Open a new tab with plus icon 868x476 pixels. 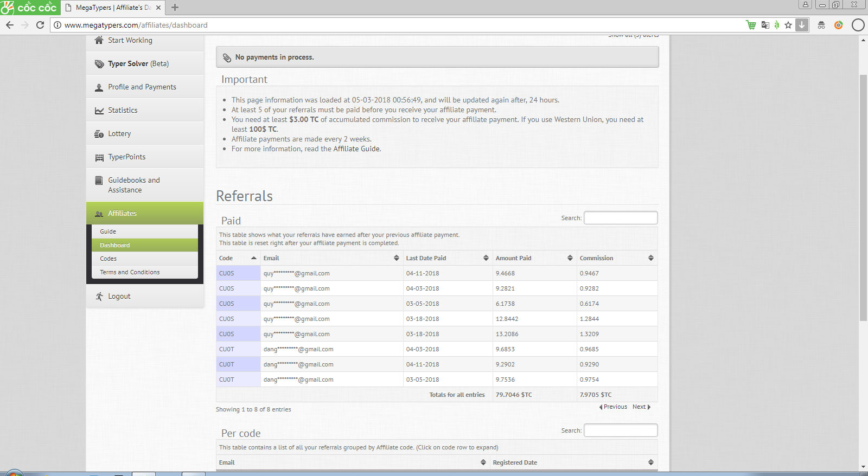pos(175,8)
